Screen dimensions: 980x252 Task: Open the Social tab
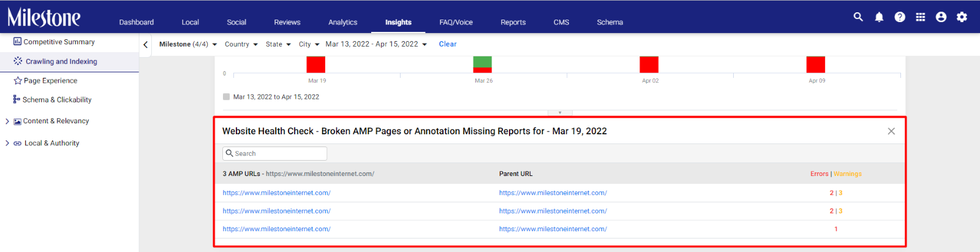click(236, 22)
